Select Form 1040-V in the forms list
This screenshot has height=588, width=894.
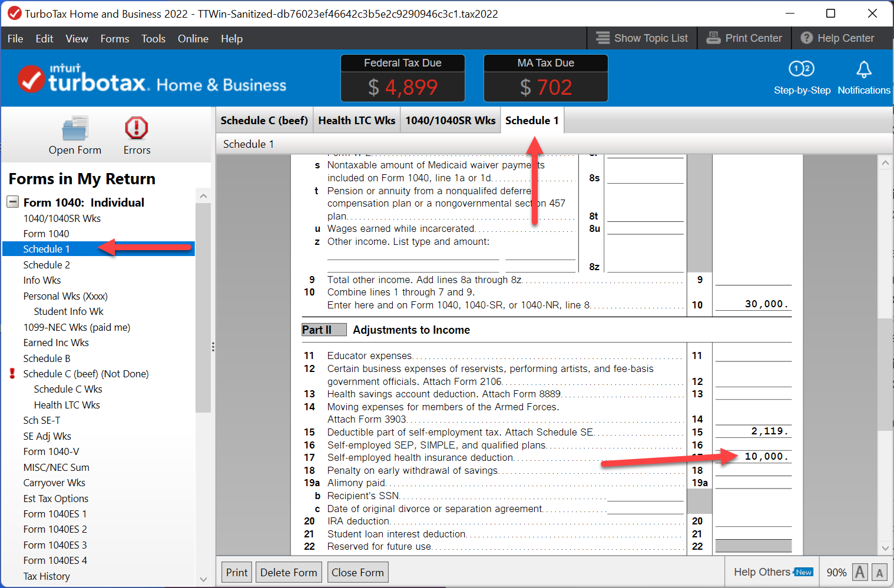pos(51,451)
